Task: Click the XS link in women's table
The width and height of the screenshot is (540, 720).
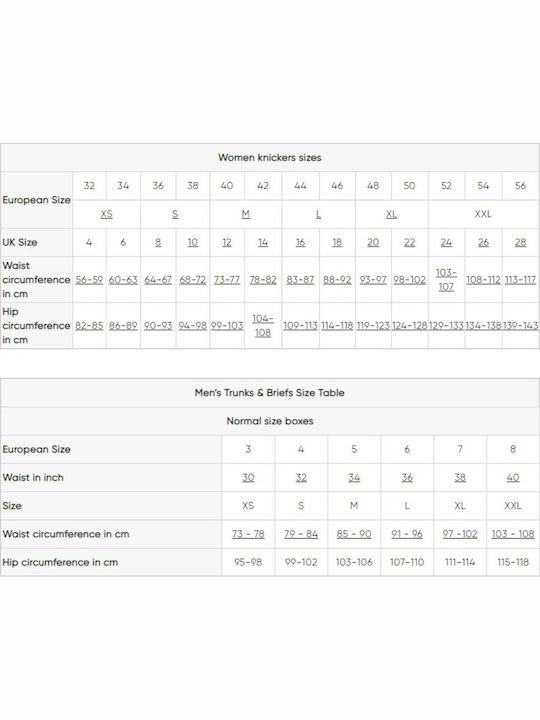Action: [107, 214]
